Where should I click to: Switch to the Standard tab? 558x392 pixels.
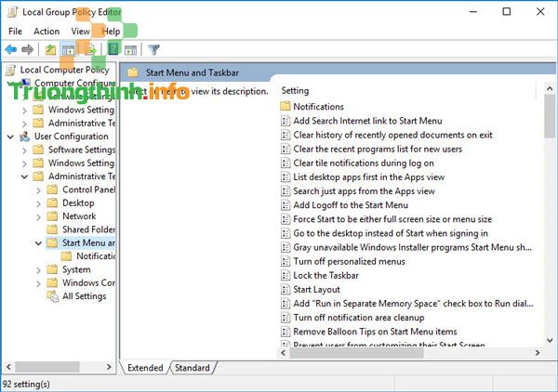click(193, 368)
